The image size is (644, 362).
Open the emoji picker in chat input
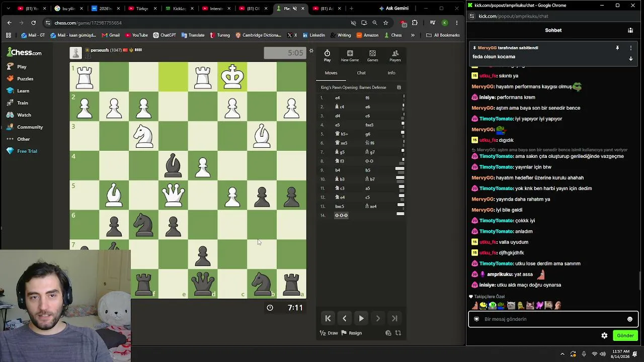[630, 319]
